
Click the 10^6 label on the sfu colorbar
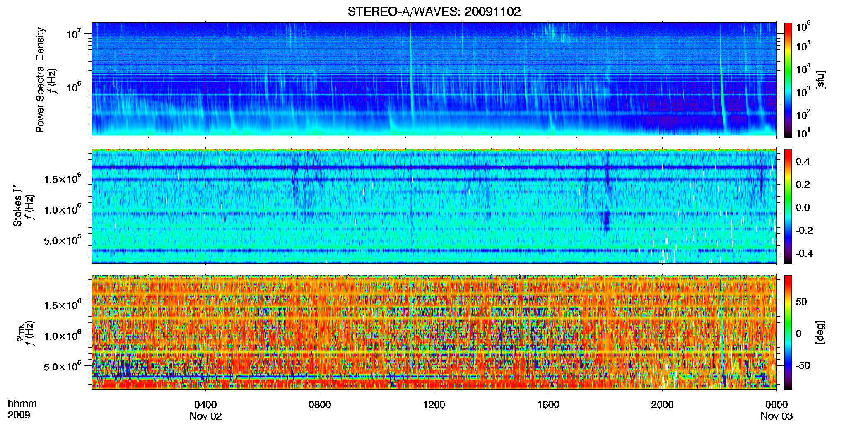coord(803,26)
